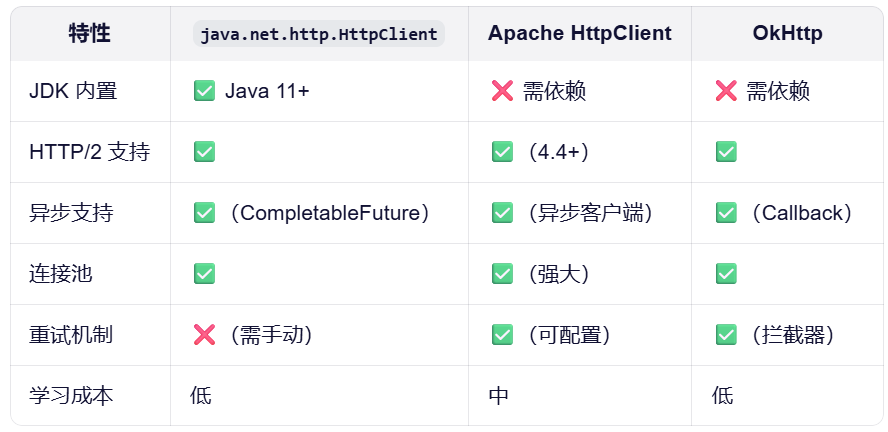Click the red cross in OkHttp's JDK 内置 cell
Screen dimensions: 888x432
726,92
